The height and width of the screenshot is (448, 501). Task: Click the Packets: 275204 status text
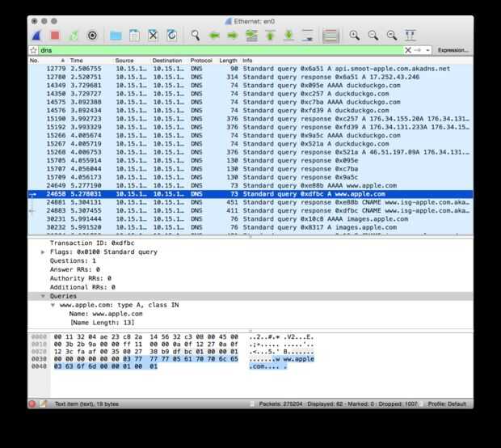click(280, 404)
